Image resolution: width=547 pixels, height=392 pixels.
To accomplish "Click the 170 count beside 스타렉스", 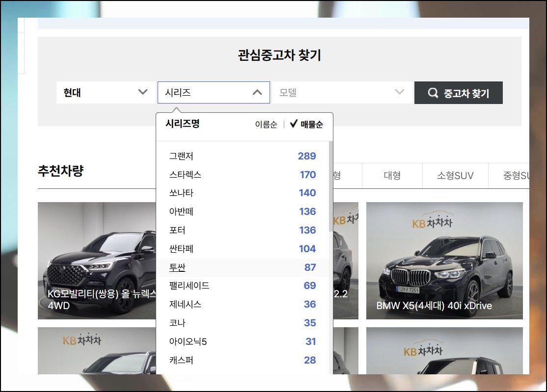I will click(308, 174).
